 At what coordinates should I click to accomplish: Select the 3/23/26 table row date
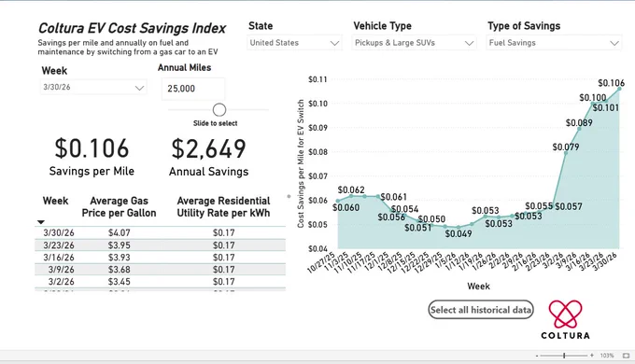pos(59,245)
